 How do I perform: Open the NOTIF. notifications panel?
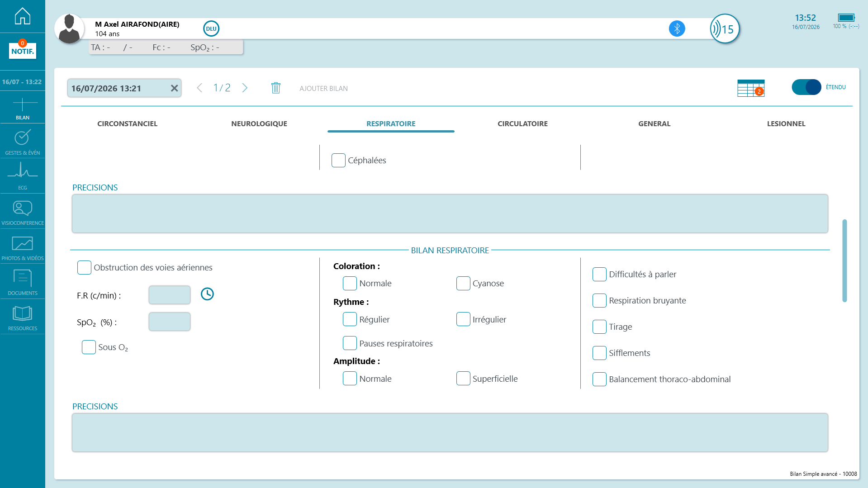pyautogui.click(x=23, y=50)
